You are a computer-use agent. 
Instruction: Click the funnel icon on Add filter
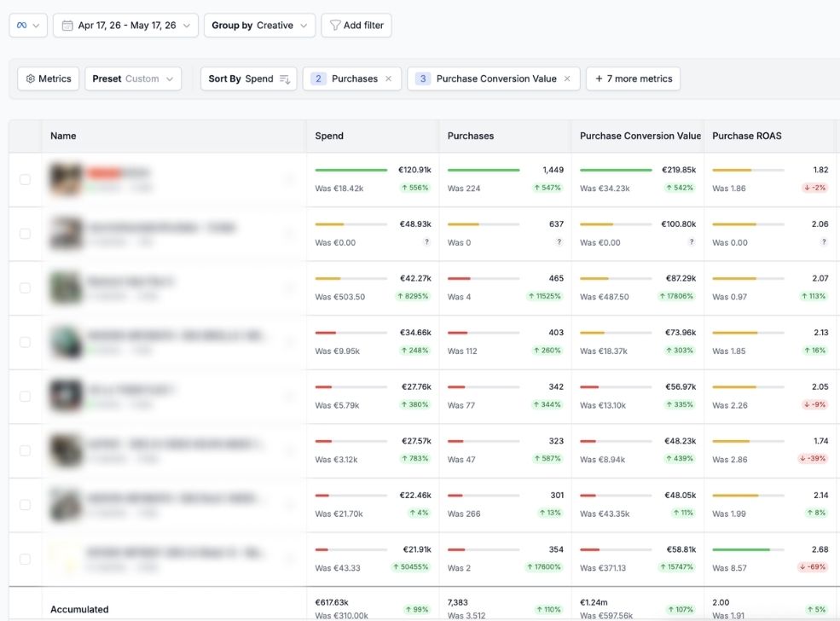click(x=335, y=26)
